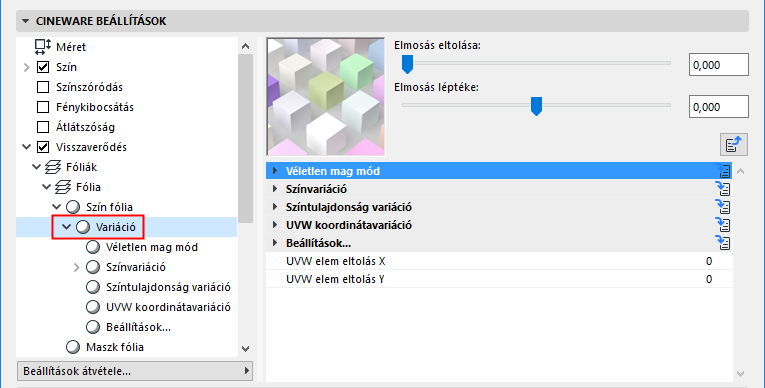Click the tree list scroll down arrow
Viewport: 765px width, 388px height.
[245, 349]
